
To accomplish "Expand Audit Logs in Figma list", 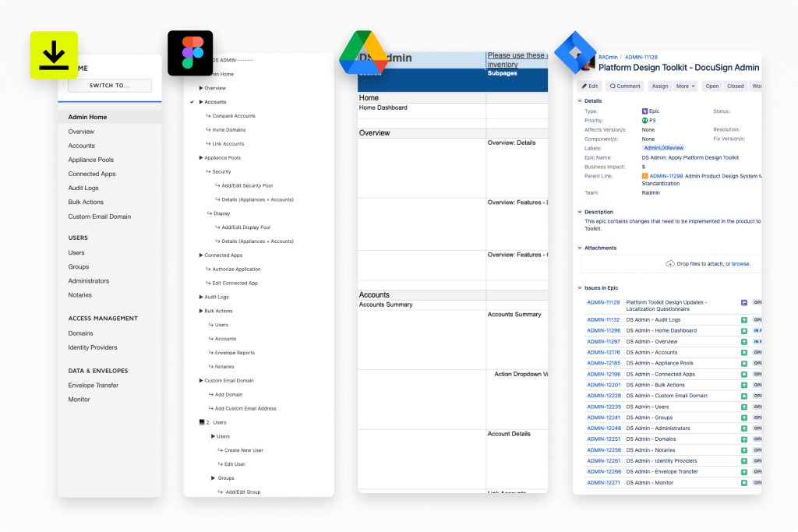I will coord(201,297).
